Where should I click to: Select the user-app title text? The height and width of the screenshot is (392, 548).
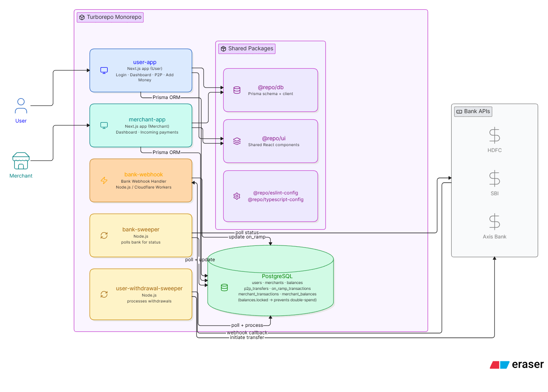coord(145,62)
